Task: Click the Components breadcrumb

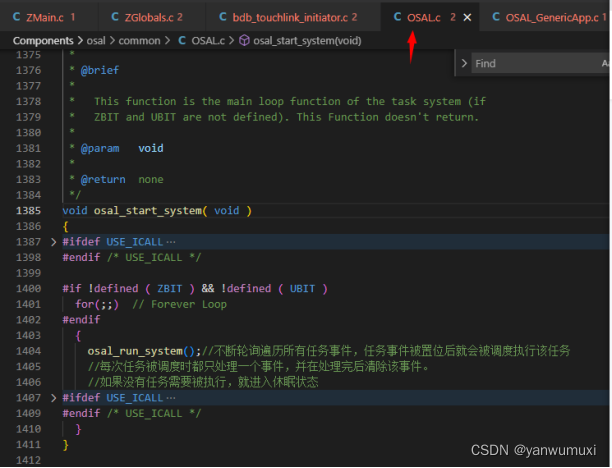Action: pos(43,41)
